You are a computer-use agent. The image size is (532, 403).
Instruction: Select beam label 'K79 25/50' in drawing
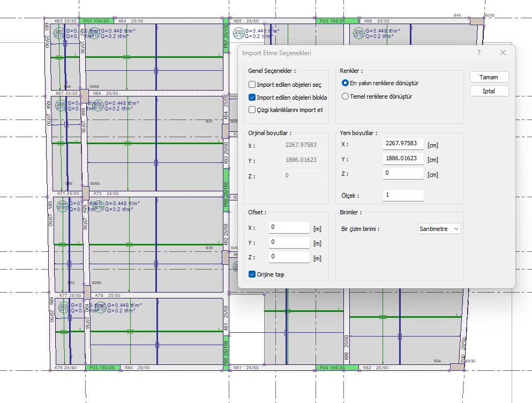tap(65, 368)
